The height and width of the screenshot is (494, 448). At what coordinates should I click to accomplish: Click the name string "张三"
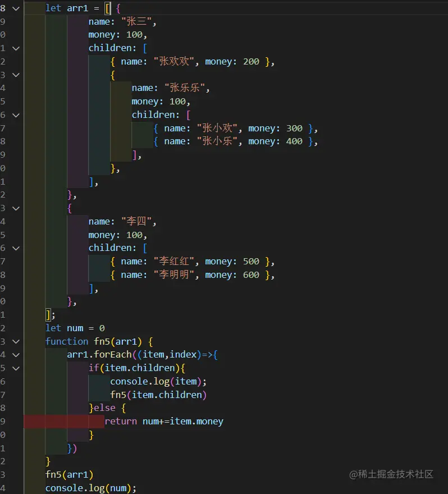pyautogui.click(x=136, y=21)
